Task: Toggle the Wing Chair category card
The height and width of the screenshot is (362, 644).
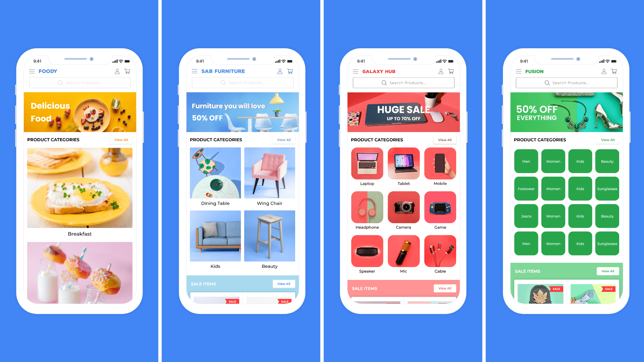Action: [269, 176]
